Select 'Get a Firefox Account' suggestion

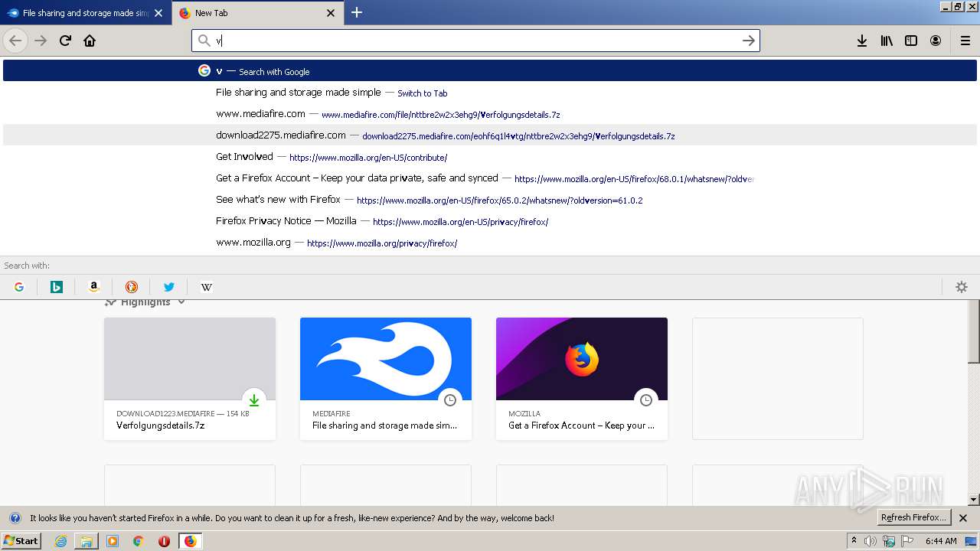pyautogui.click(x=490, y=178)
